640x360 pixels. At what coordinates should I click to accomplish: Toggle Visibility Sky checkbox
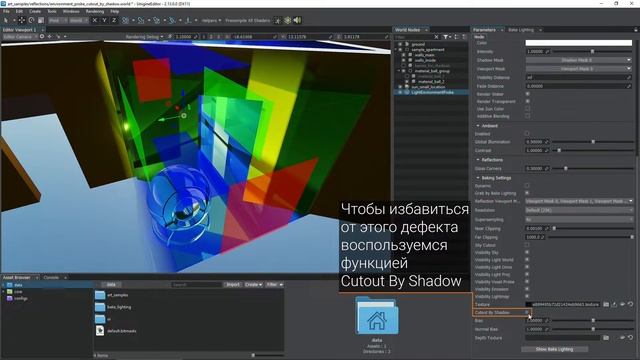(x=527, y=252)
